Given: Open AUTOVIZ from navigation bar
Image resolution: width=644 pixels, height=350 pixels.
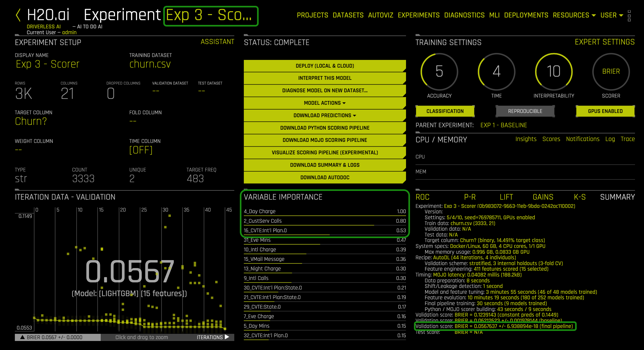Looking at the screenshot, I should tap(381, 15).
